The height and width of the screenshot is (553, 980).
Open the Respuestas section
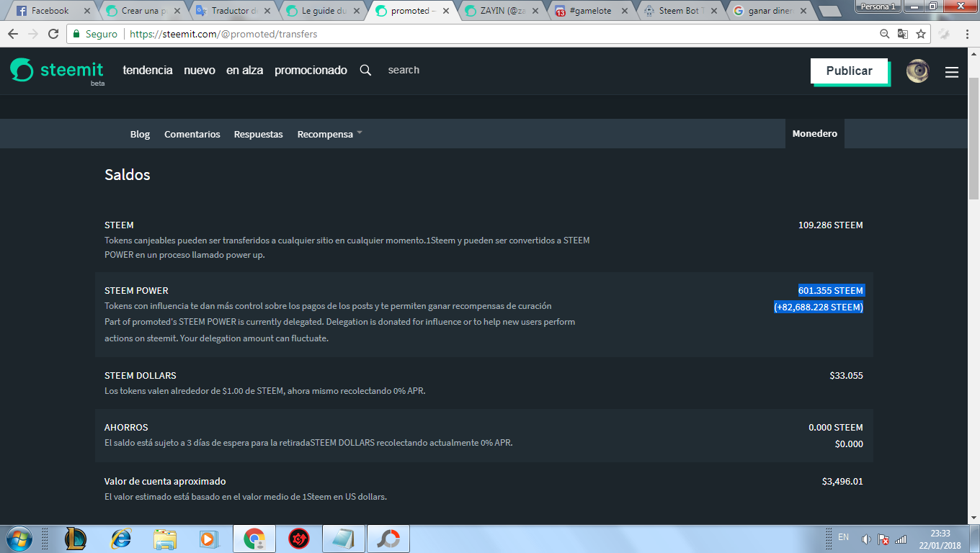click(259, 134)
